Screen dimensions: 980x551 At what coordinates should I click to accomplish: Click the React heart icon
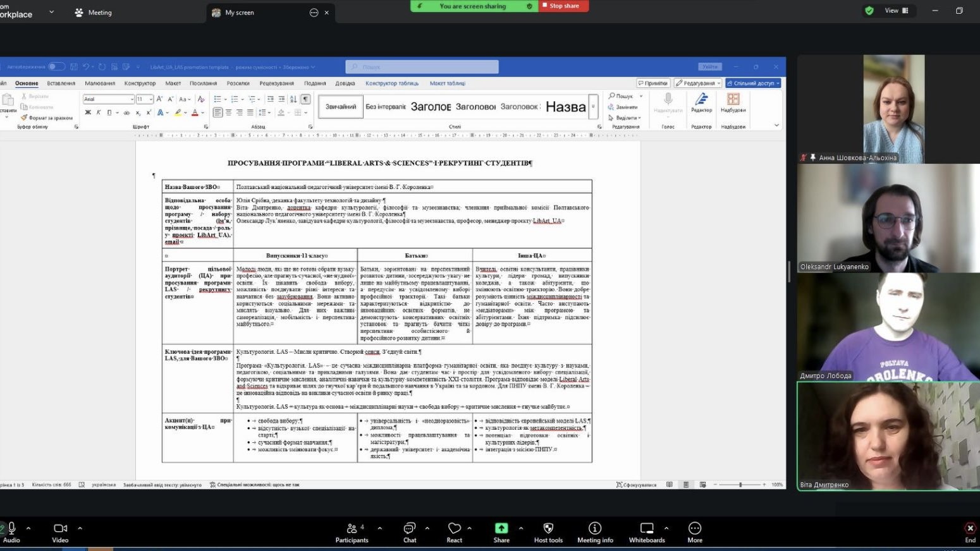pos(454,532)
